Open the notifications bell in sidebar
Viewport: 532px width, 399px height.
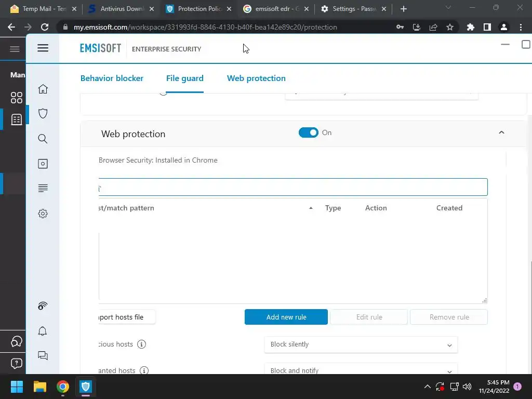point(43,331)
